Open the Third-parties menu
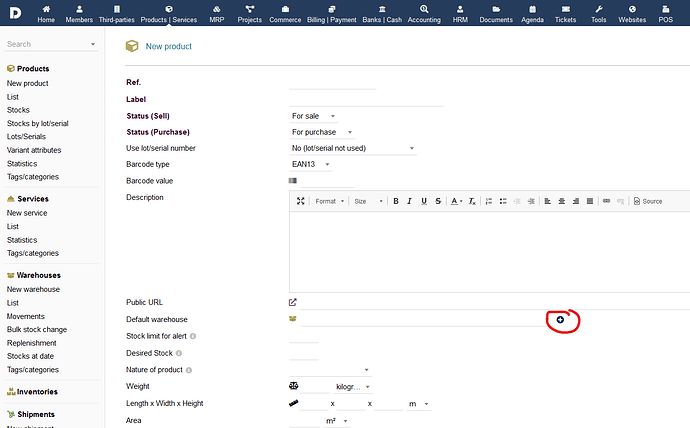690x428 pixels. point(117,14)
